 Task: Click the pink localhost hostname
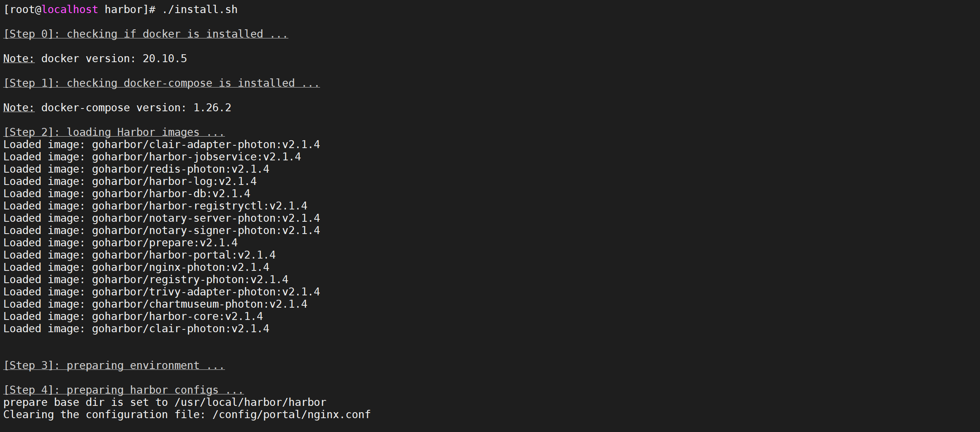click(x=70, y=10)
